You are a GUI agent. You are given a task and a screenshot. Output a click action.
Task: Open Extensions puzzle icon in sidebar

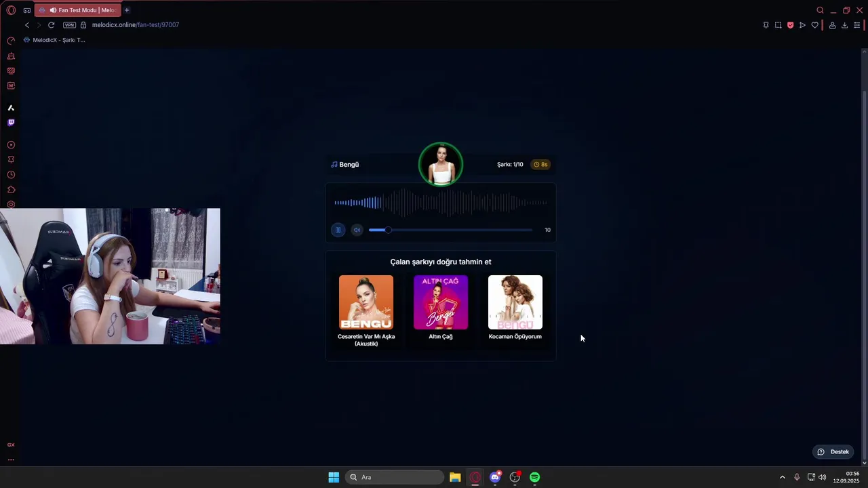(x=11, y=190)
